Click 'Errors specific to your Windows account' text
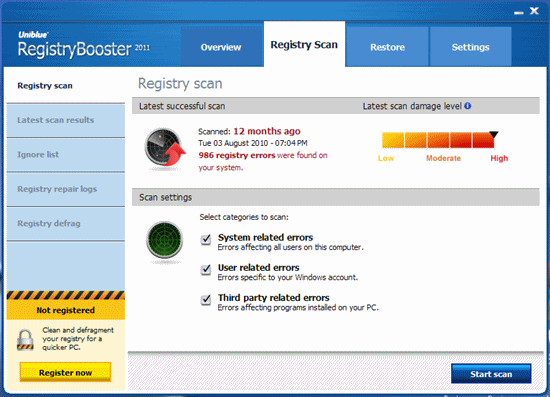This screenshot has height=397, width=550. [x=288, y=277]
